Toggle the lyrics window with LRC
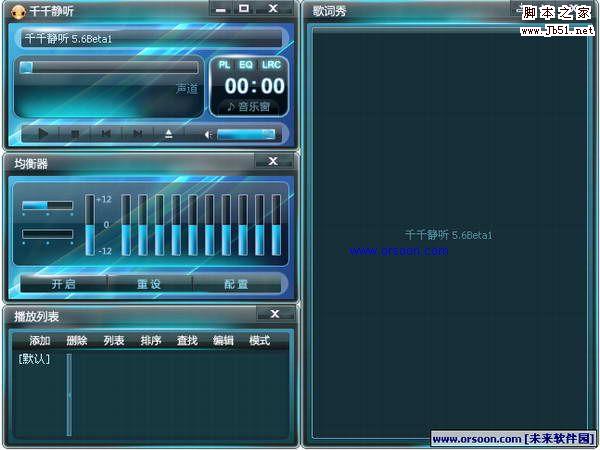 (x=271, y=65)
